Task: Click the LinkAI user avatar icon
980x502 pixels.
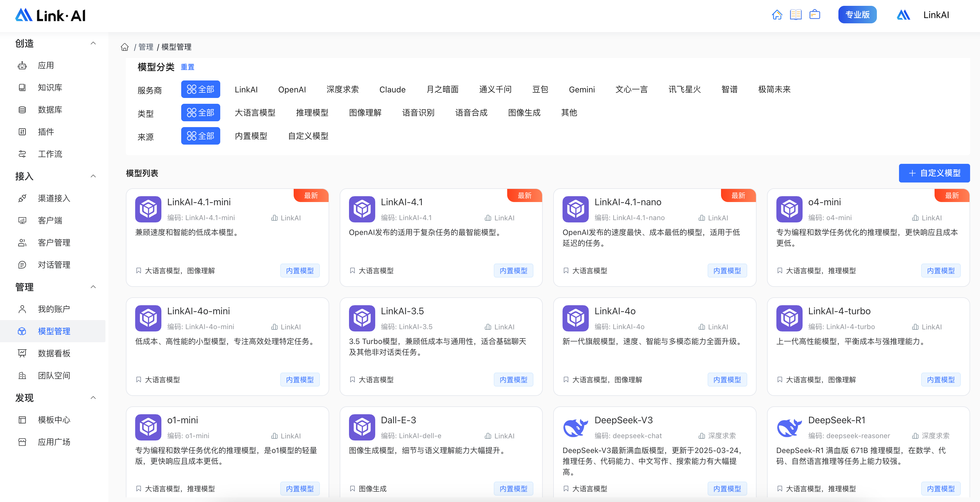Action: pos(903,15)
